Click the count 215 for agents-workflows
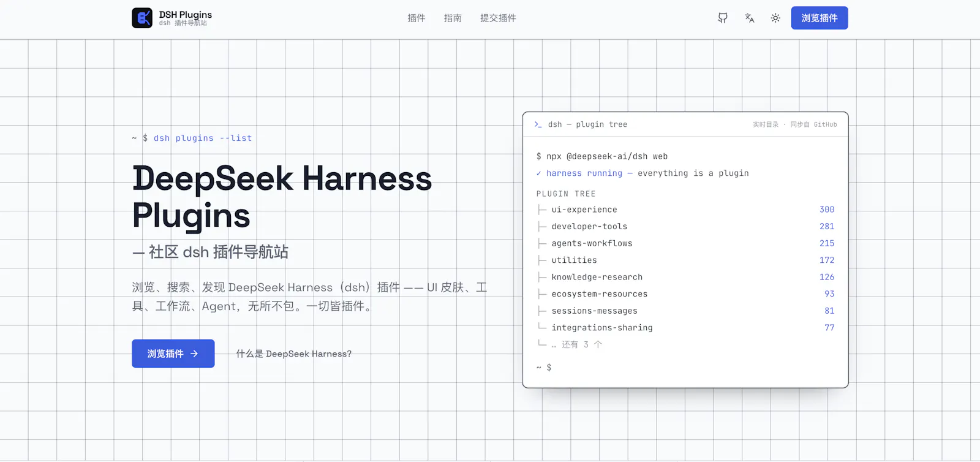Screen dimensions: 980x462 pos(827,243)
